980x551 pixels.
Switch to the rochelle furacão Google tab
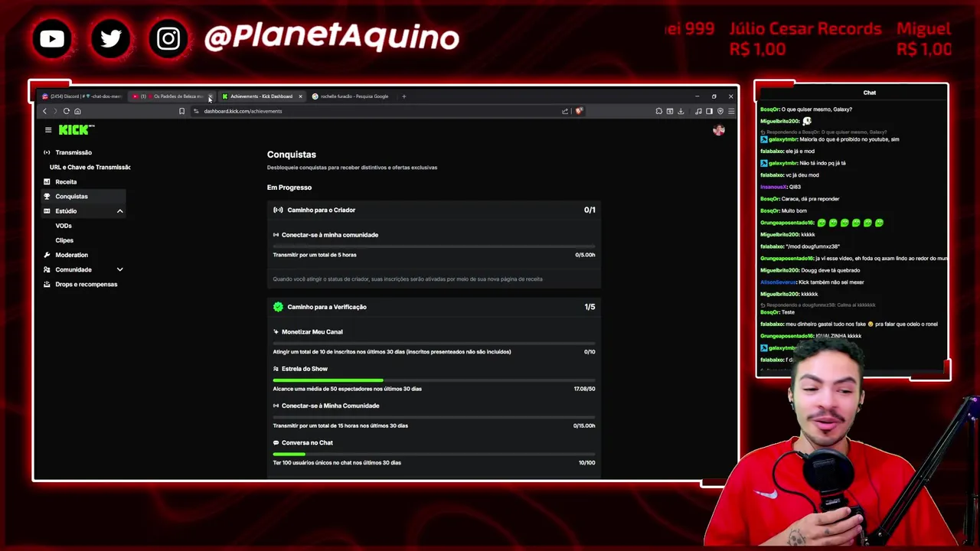[352, 96]
